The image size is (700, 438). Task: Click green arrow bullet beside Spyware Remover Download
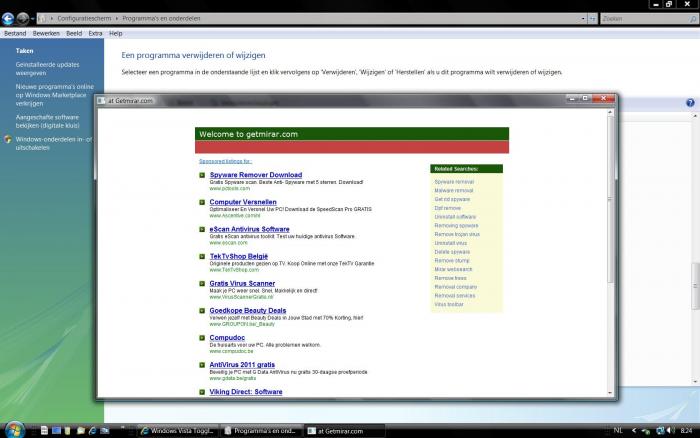coord(202,175)
